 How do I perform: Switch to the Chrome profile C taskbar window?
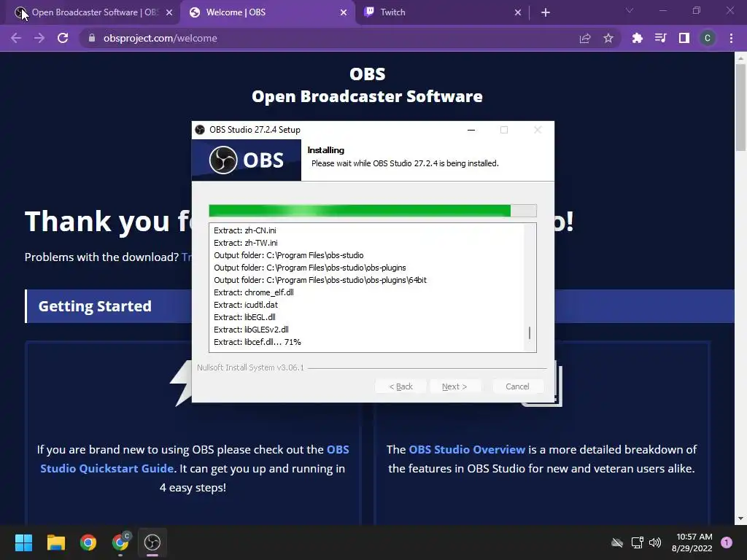120,542
